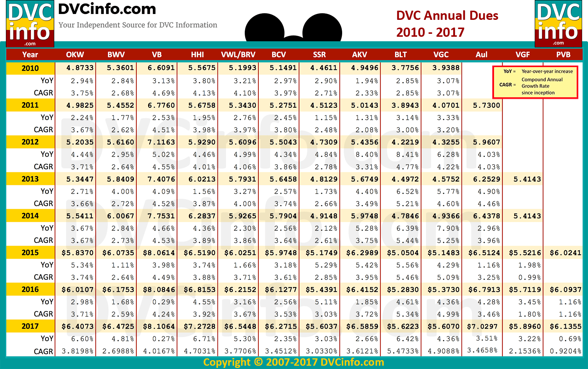The image size is (588, 369).
Task: Click the BLT 2017 CAGR value 5.4733%
Action: 403,351
